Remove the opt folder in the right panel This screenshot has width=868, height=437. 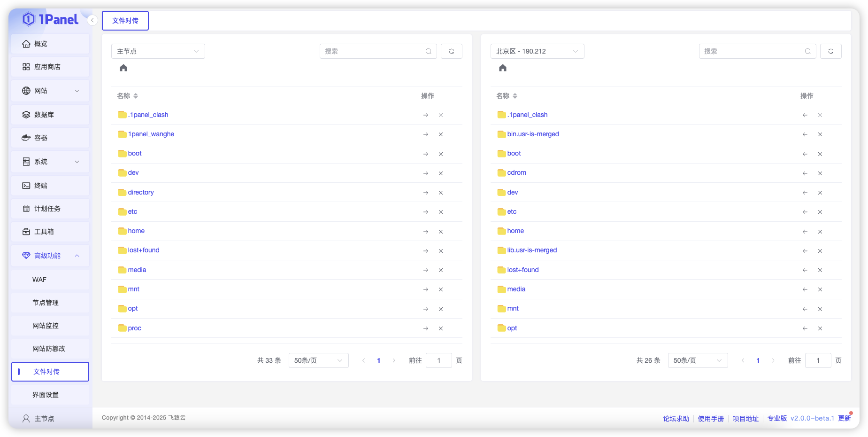820,328
